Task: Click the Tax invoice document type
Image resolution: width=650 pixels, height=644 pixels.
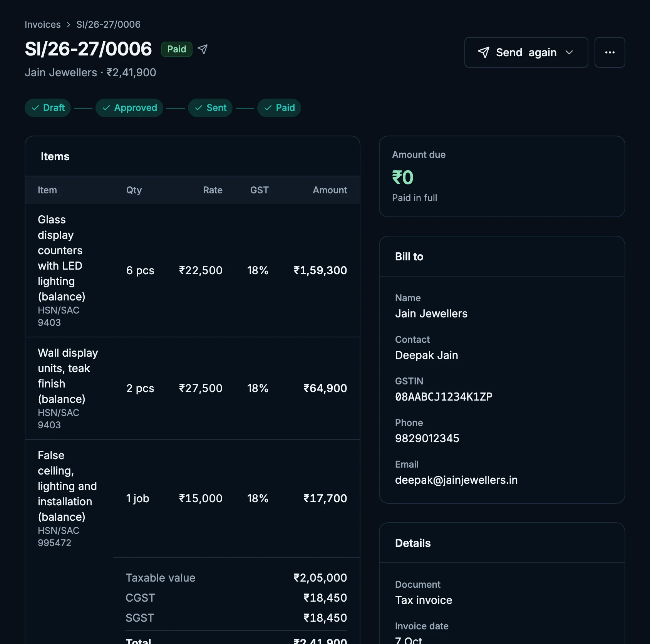Action: point(424,600)
